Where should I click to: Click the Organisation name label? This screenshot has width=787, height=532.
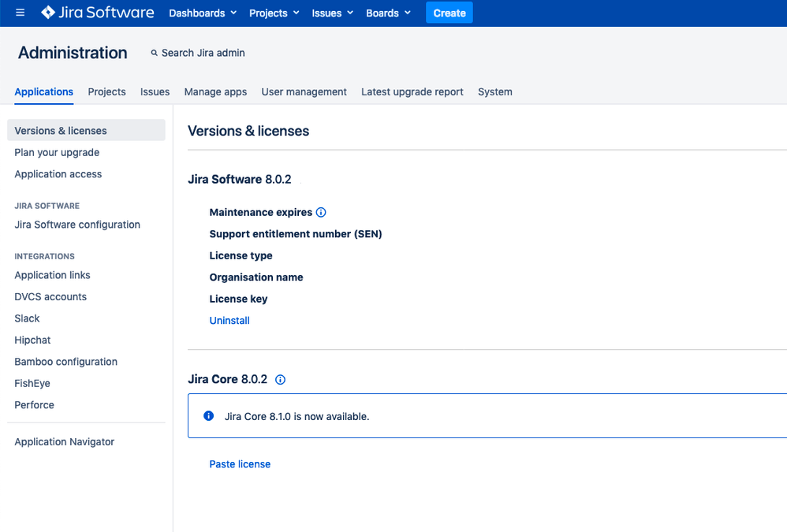pos(256,277)
